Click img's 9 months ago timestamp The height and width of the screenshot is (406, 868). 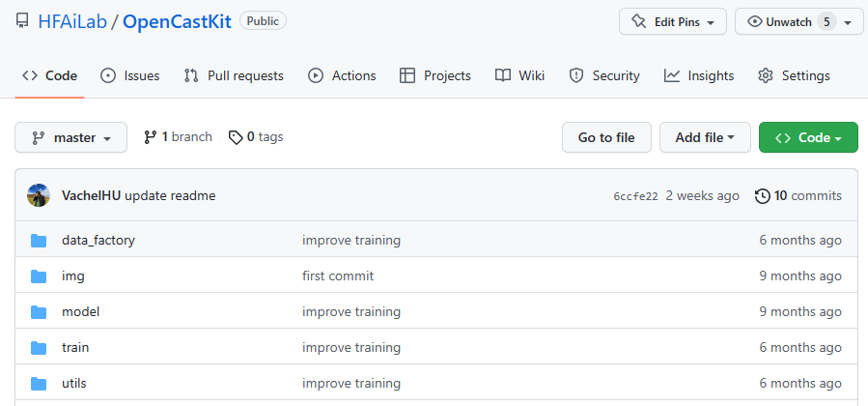point(800,275)
